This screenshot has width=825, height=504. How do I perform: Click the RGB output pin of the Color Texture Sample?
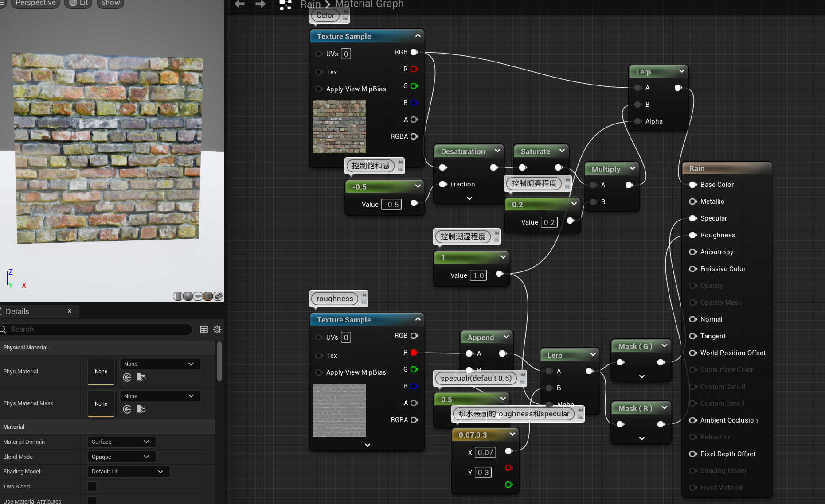pos(414,52)
